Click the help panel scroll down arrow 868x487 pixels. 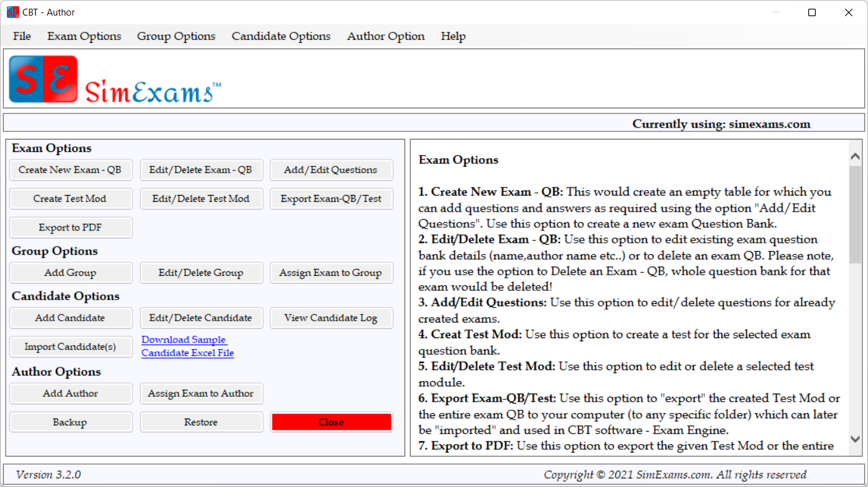point(856,438)
